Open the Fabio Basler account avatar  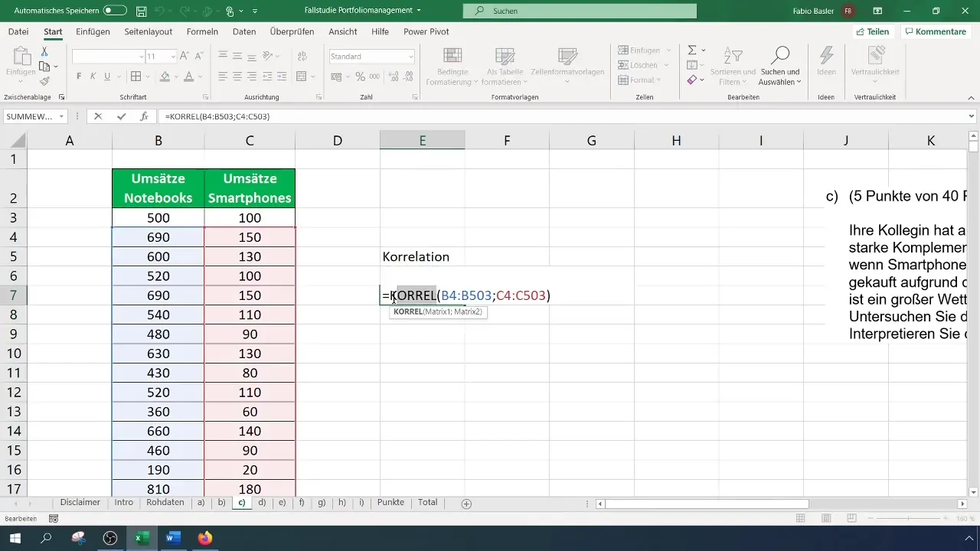(x=848, y=11)
